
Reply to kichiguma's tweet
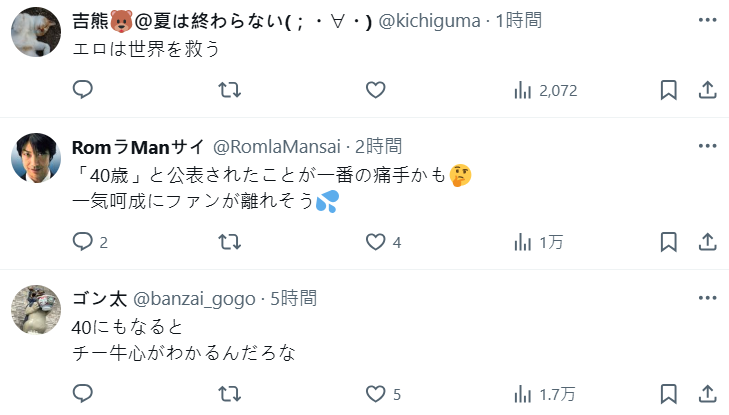[83, 90]
